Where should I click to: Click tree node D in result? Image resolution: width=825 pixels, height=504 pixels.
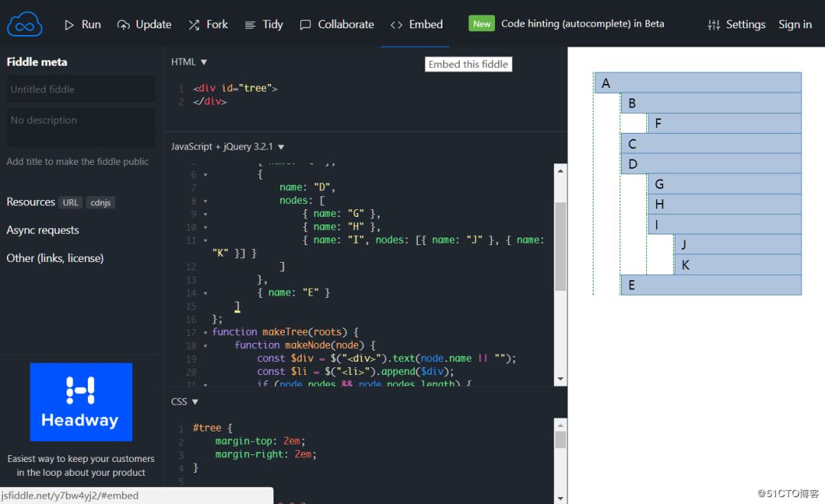[711, 163]
